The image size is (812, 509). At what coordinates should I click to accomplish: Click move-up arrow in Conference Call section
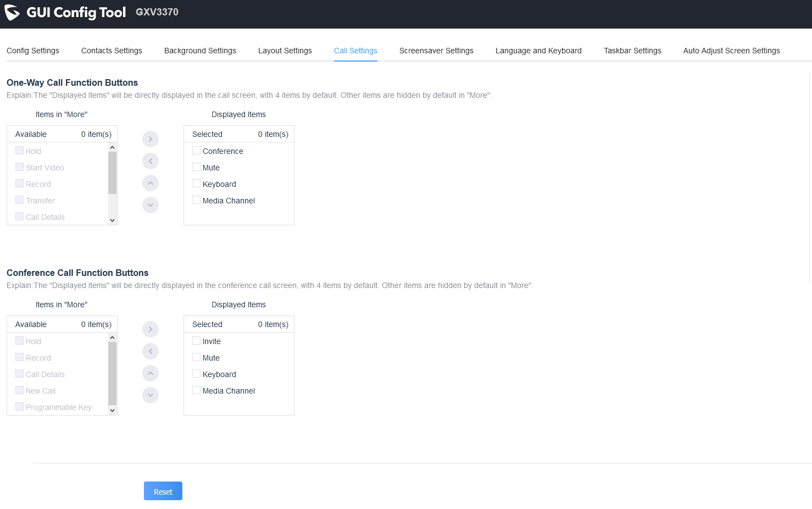click(x=151, y=373)
